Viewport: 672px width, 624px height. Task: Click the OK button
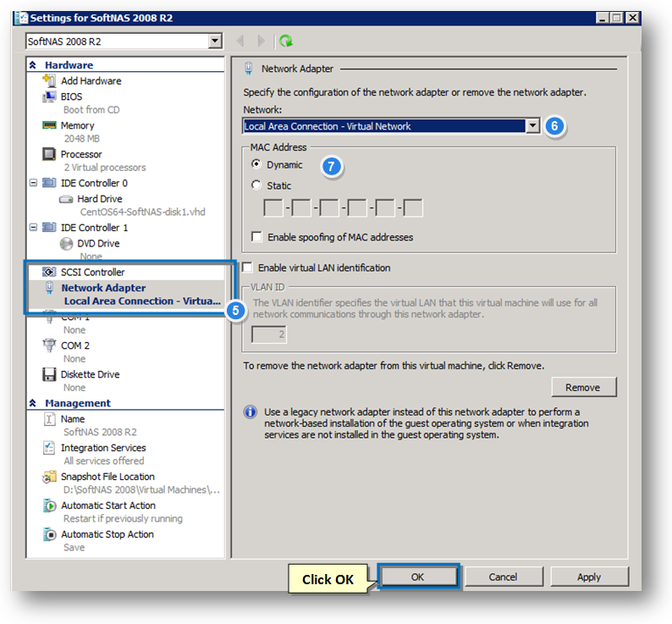[418, 577]
